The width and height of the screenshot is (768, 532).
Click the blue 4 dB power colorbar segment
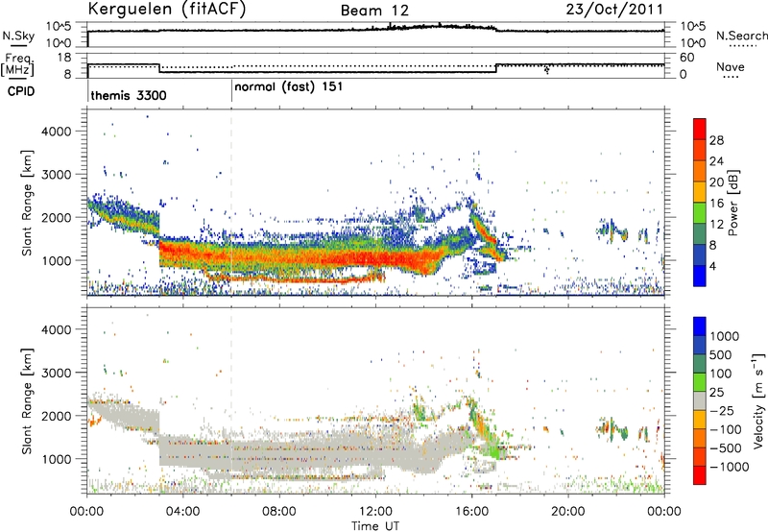[x=700, y=276]
